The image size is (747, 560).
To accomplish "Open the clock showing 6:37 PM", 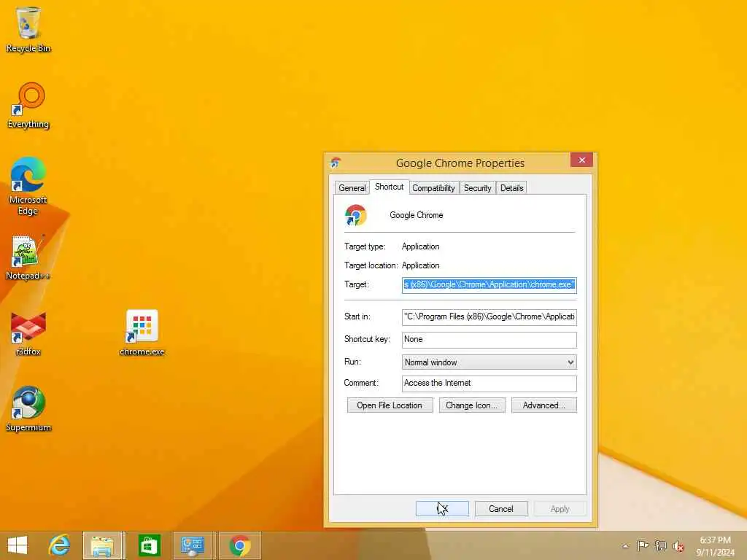I will pyautogui.click(x=715, y=546).
